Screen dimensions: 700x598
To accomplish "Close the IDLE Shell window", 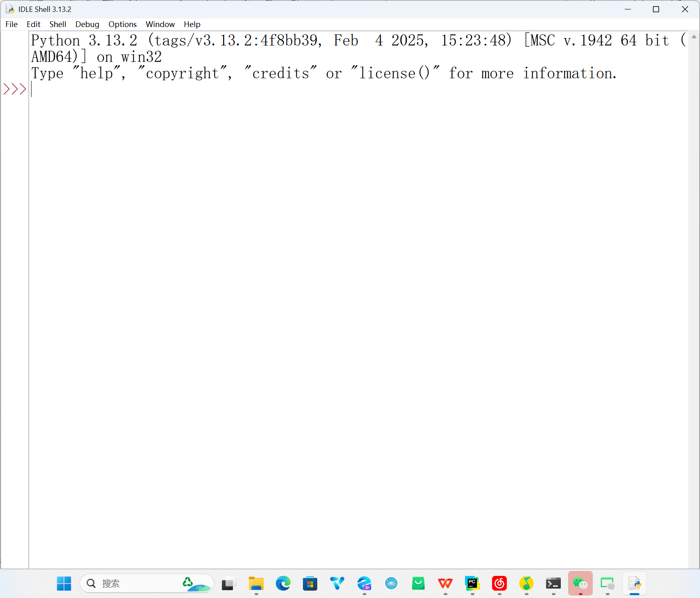I will pyautogui.click(x=685, y=9).
